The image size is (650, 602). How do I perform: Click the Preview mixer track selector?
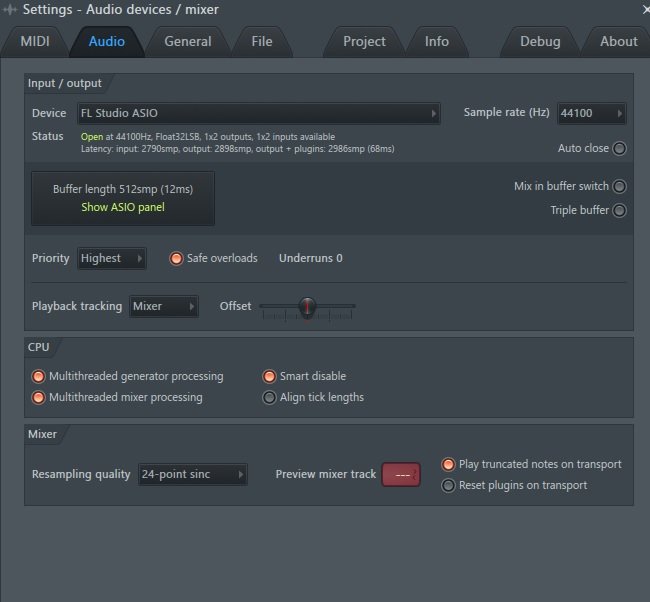tap(401, 474)
